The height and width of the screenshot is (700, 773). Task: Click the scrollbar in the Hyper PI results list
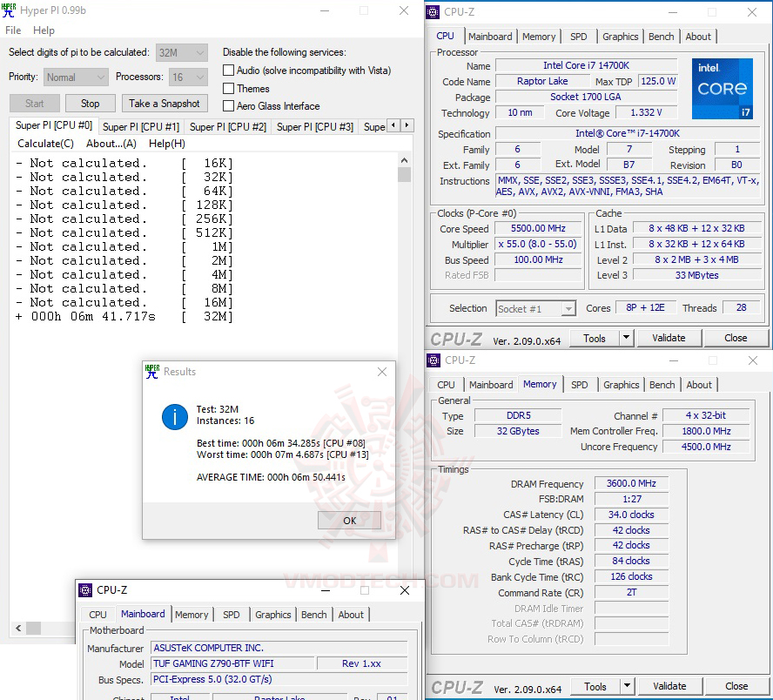pyautogui.click(x=404, y=174)
